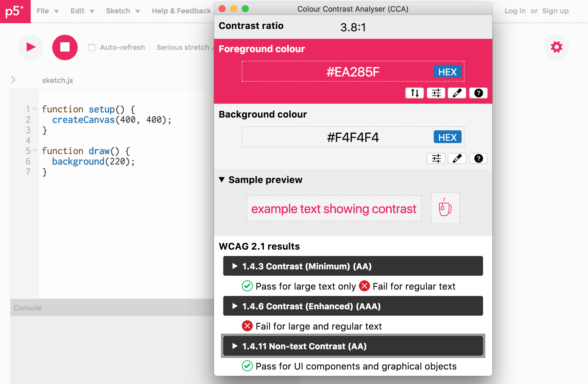
Task: Click the p5* logo home icon
Action: pyautogui.click(x=15, y=11)
